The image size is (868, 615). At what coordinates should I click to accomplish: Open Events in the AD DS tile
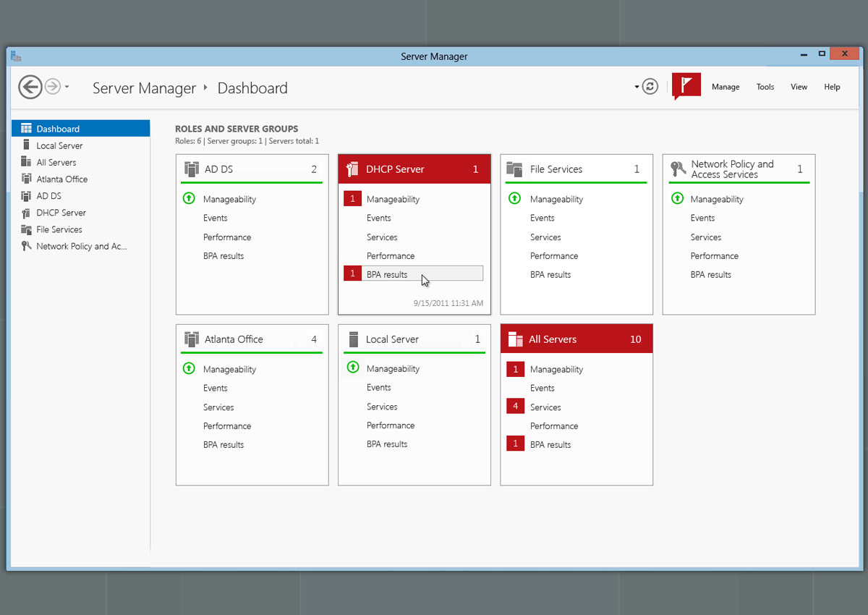(x=216, y=218)
